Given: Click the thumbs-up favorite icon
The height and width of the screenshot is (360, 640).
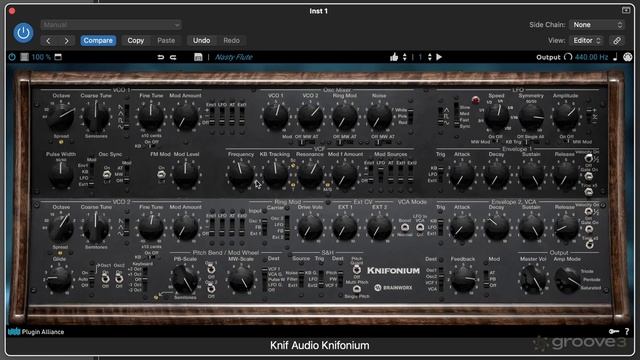Looking at the screenshot, I should [x=394, y=57].
